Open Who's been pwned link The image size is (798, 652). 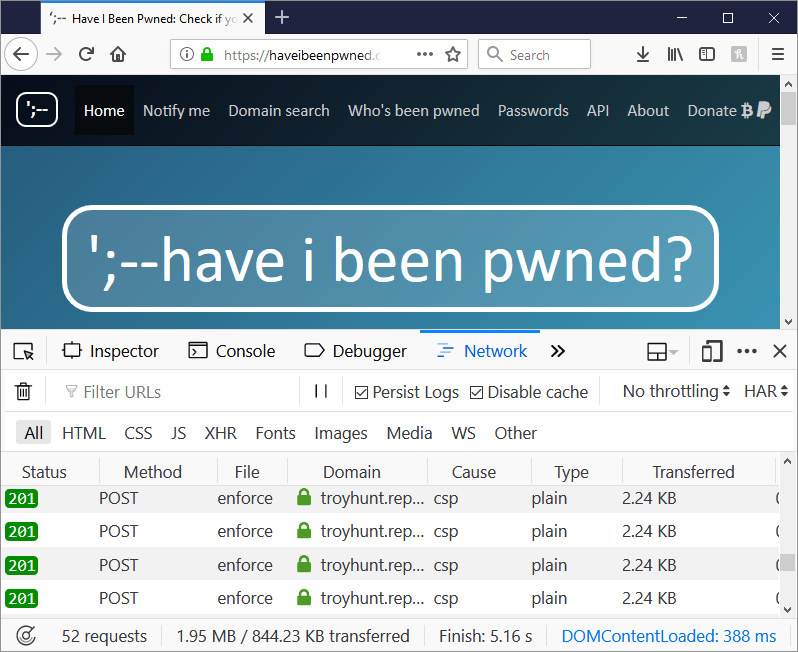[x=414, y=110]
